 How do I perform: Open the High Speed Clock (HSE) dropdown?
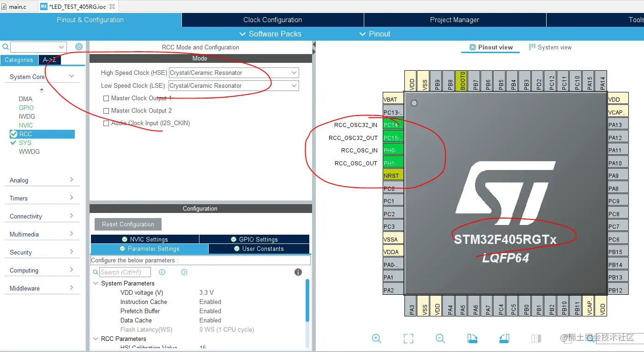(234, 73)
